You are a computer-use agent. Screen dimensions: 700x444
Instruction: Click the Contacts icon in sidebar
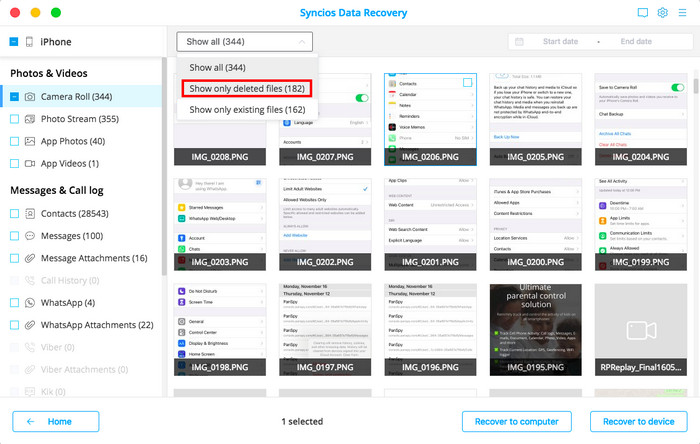(31, 213)
